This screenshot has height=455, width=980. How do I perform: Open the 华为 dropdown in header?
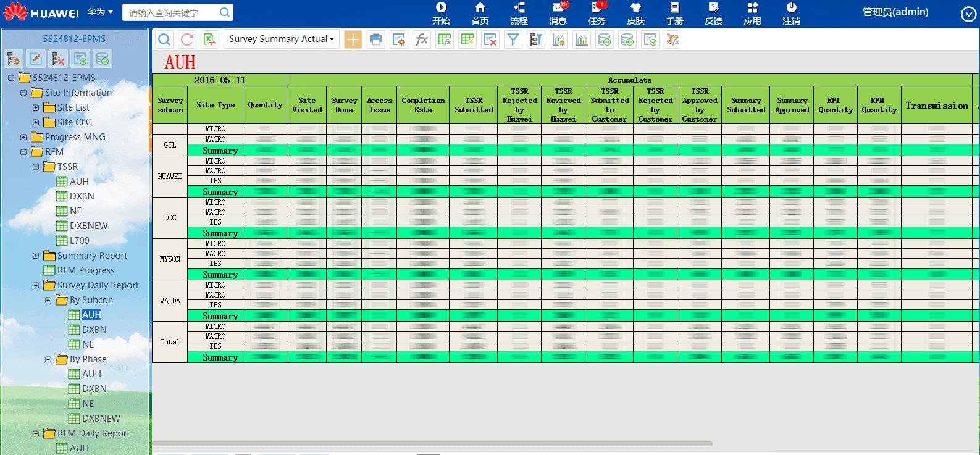tap(100, 12)
